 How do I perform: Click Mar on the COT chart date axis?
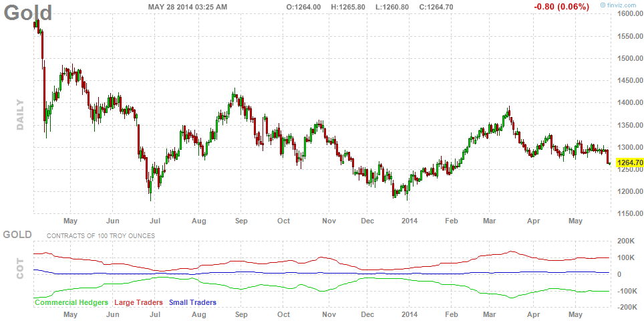click(x=490, y=315)
